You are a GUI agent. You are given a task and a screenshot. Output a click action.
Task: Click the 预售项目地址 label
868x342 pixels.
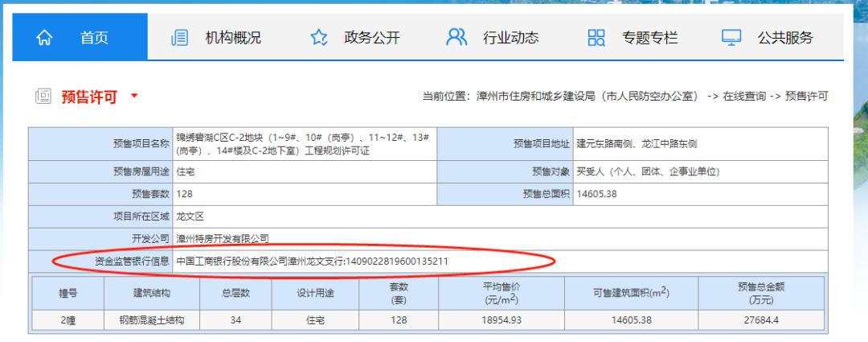click(x=541, y=144)
